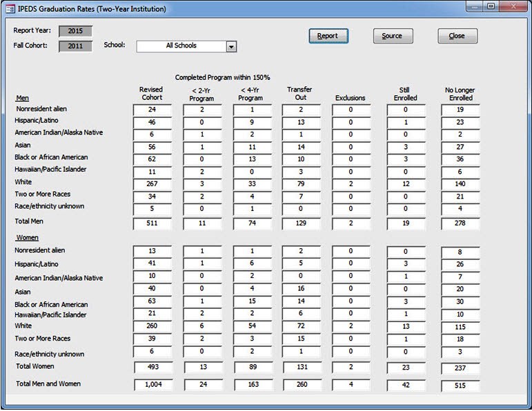Click the Still Enrolled column header
Screen dimensions: 532x411
pos(405,94)
